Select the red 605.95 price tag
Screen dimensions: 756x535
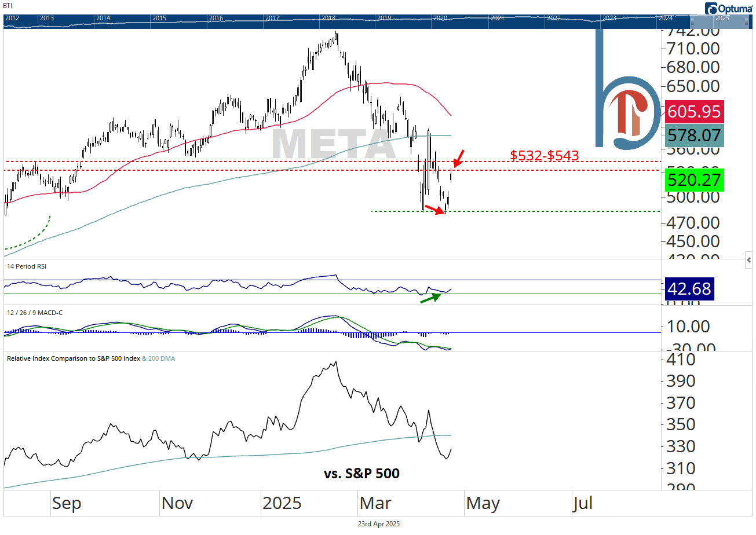[693, 112]
